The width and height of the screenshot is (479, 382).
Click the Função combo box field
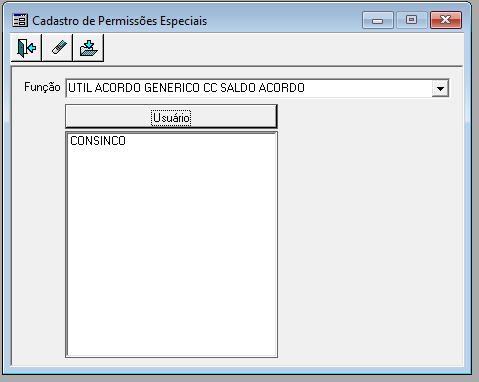click(x=257, y=88)
